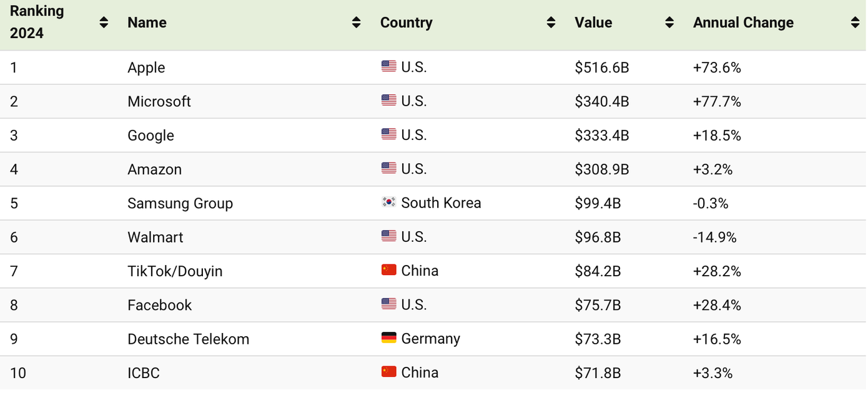Click Samsung Group name cell
The height and width of the screenshot is (395, 868).
pos(180,203)
